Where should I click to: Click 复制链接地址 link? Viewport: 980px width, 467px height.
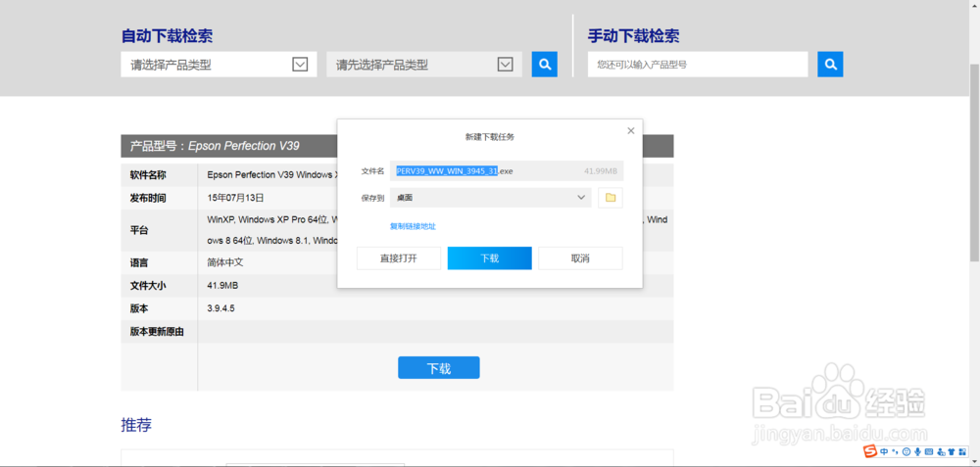click(414, 226)
